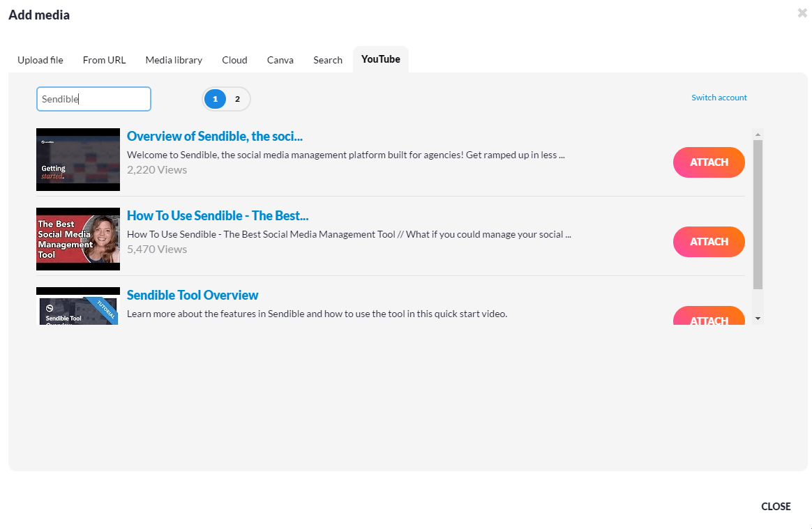Select the YouTube tab

381,59
